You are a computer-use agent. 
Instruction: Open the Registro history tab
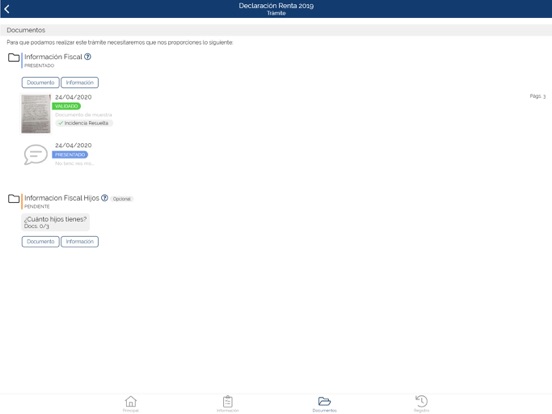(x=421, y=403)
